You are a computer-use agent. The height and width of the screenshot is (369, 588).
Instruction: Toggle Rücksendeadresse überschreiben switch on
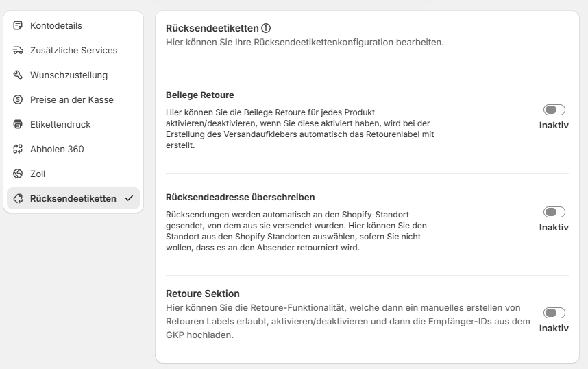click(554, 212)
